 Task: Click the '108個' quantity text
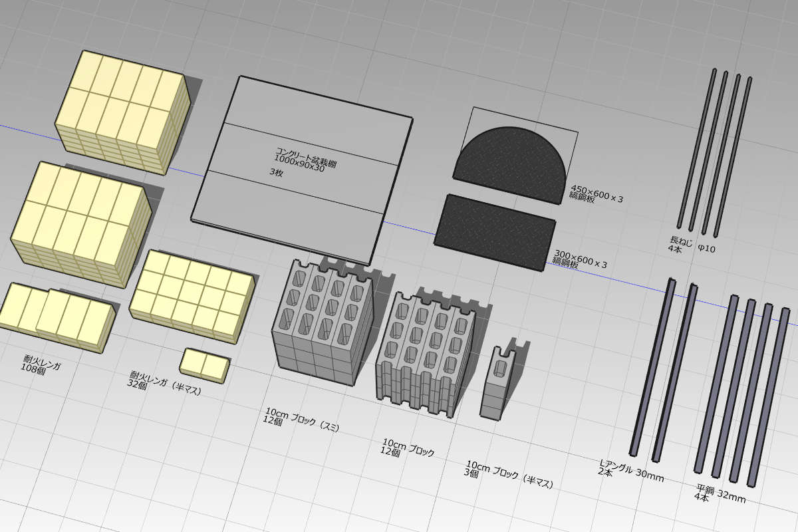[x=33, y=369]
